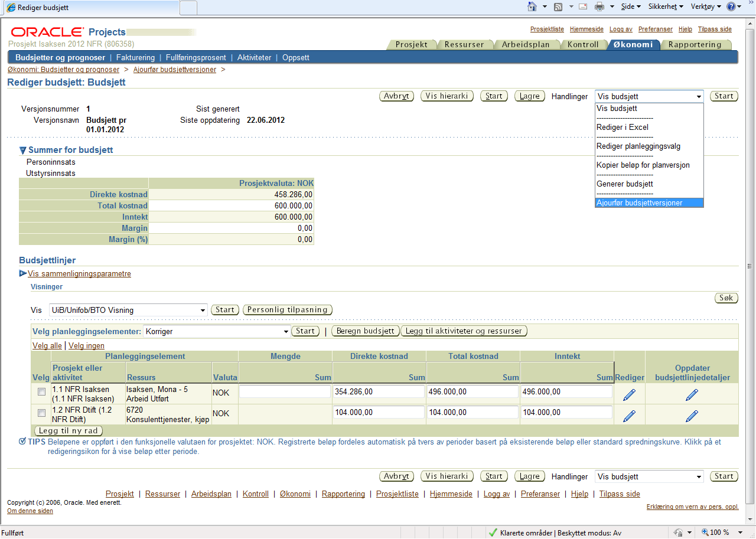Image resolution: width=756 pixels, height=539 pixels.
Task: Click Erklæring om vern av pers. oppl. link
Action: pyautogui.click(x=693, y=507)
